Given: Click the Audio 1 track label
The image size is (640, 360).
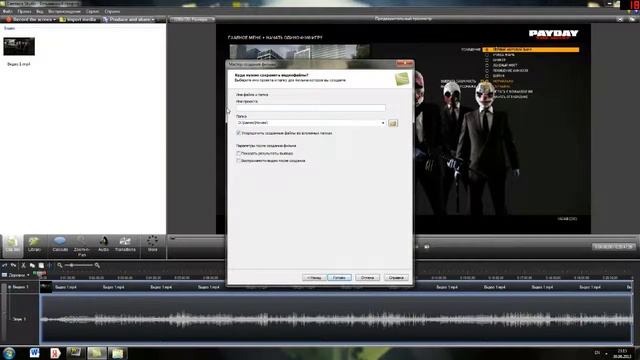Looking at the screenshot, I should (19, 319).
